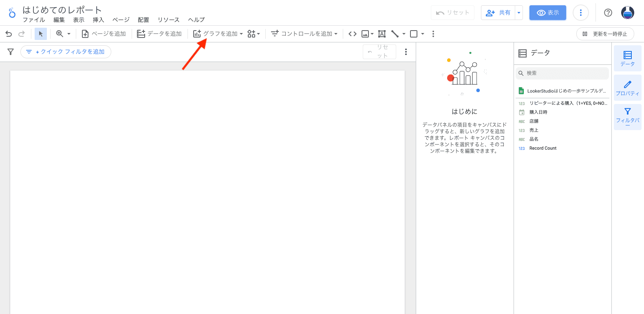Open dropdown arrow next to 共有 button
The height and width of the screenshot is (314, 644).
(519, 13)
